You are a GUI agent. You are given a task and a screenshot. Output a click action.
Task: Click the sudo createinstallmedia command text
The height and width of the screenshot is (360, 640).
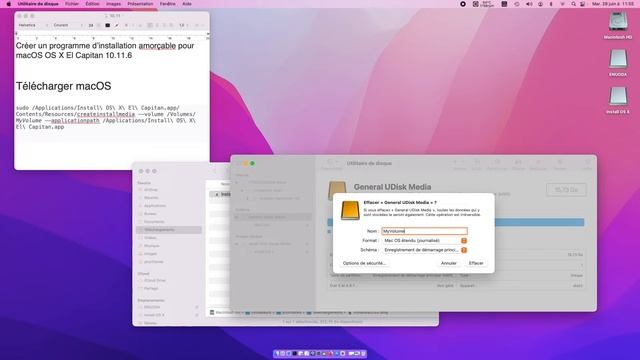(105, 117)
